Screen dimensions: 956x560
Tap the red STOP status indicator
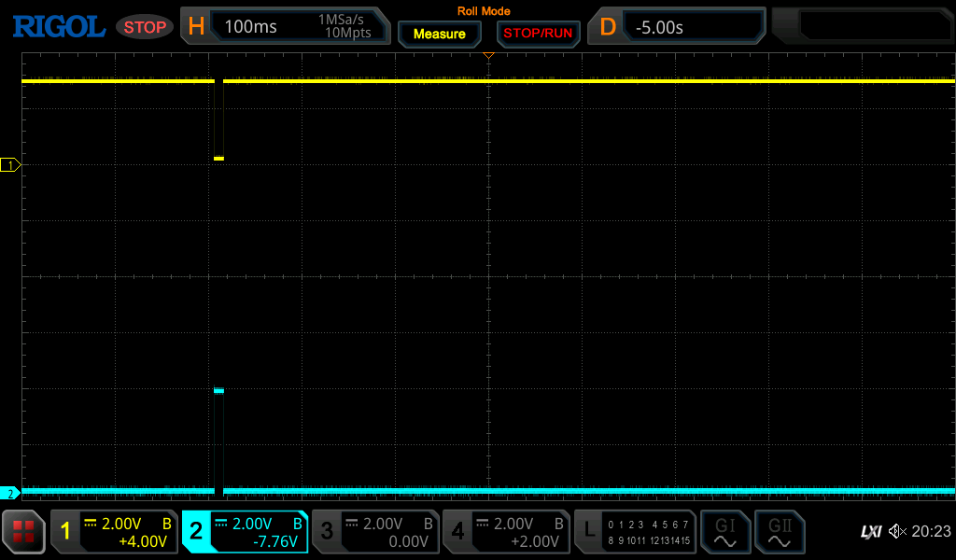coord(145,27)
